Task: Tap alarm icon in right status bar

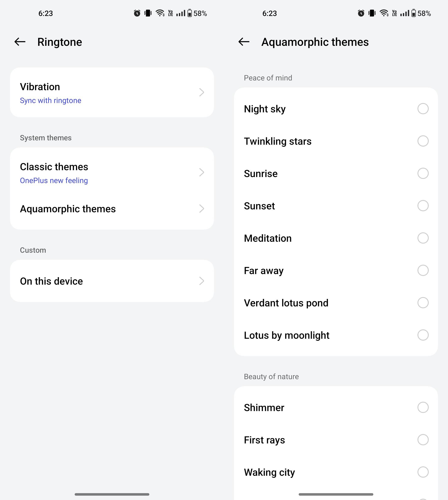Action: pos(361,13)
